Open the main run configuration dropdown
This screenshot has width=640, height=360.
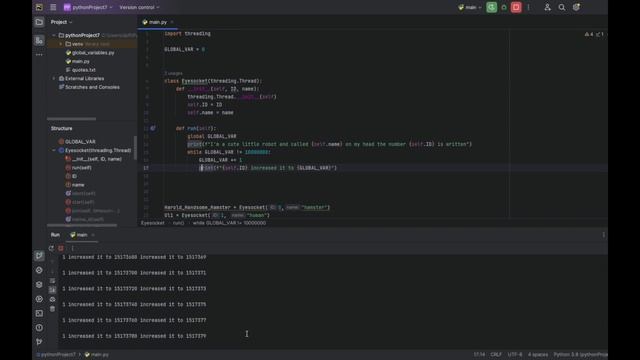(470, 7)
